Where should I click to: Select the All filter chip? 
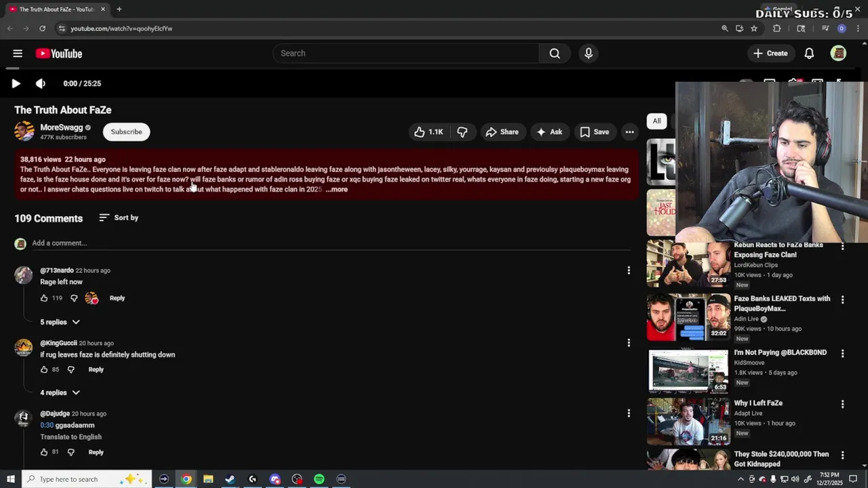click(x=656, y=121)
